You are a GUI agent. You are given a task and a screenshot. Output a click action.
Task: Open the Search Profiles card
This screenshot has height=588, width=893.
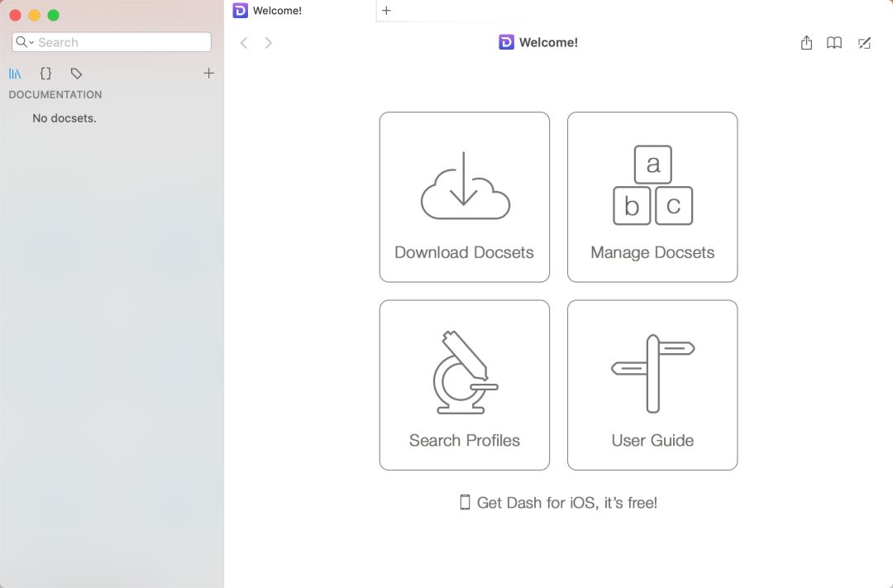[464, 385]
